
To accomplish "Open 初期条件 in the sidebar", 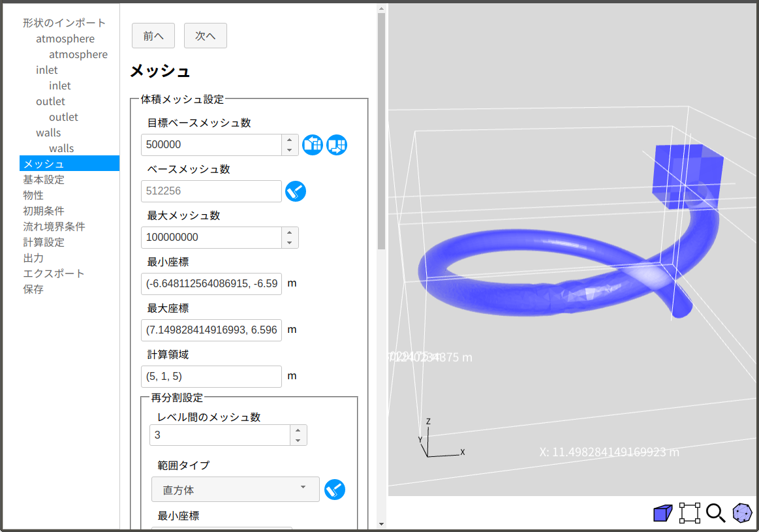I will [44, 211].
